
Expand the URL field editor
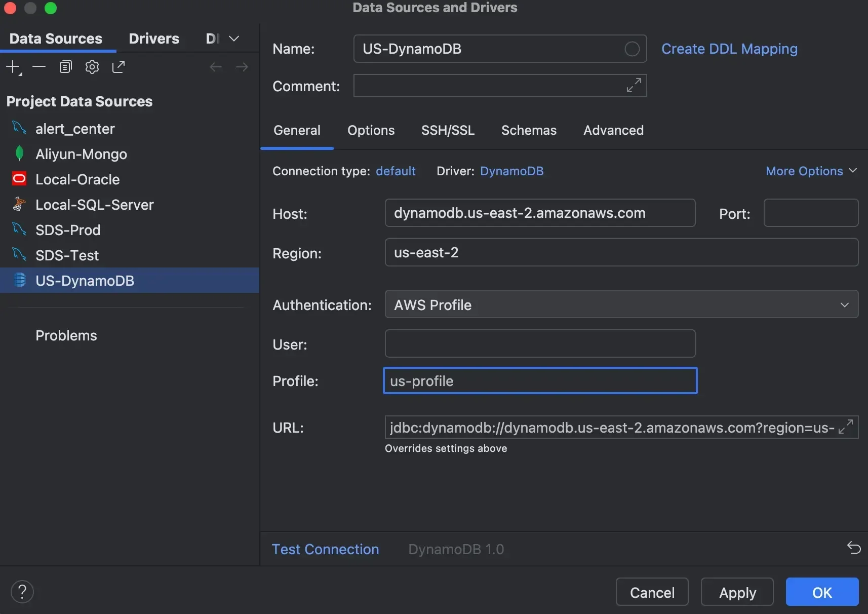coord(846,427)
